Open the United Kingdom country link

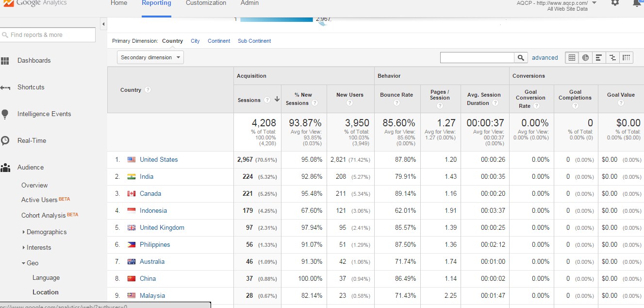pyautogui.click(x=162, y=228)
